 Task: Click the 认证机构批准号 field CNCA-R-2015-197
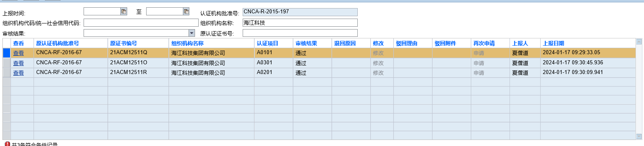click(300, 12)
